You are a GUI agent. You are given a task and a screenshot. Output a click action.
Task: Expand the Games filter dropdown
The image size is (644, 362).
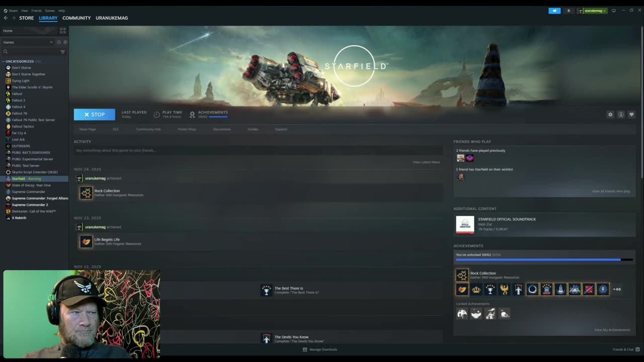pos(28,42)
